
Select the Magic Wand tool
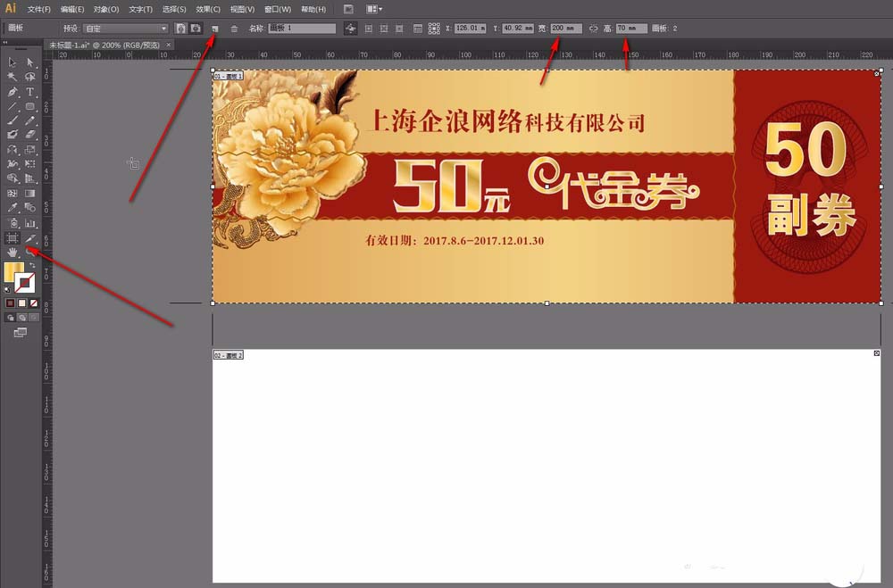(12, 76)
